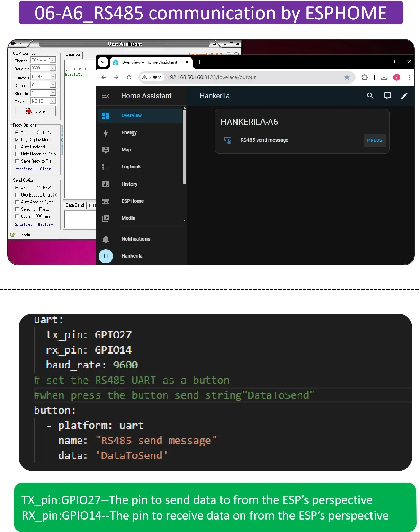Screen dimensions: 420x532
Task: Open the Flowctrl dropdown
Action: (53, 101)
